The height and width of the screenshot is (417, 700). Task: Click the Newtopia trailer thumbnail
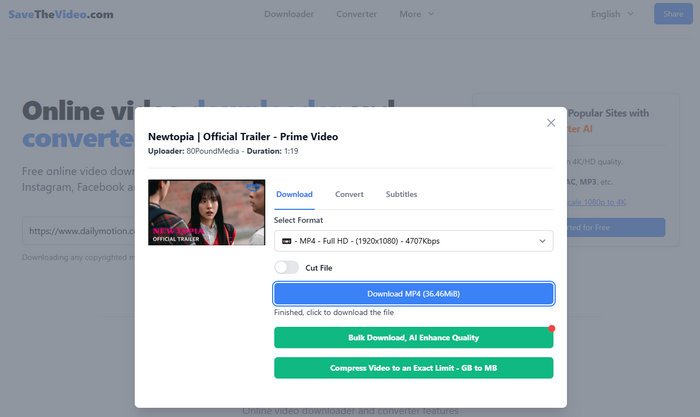point(206,213)
